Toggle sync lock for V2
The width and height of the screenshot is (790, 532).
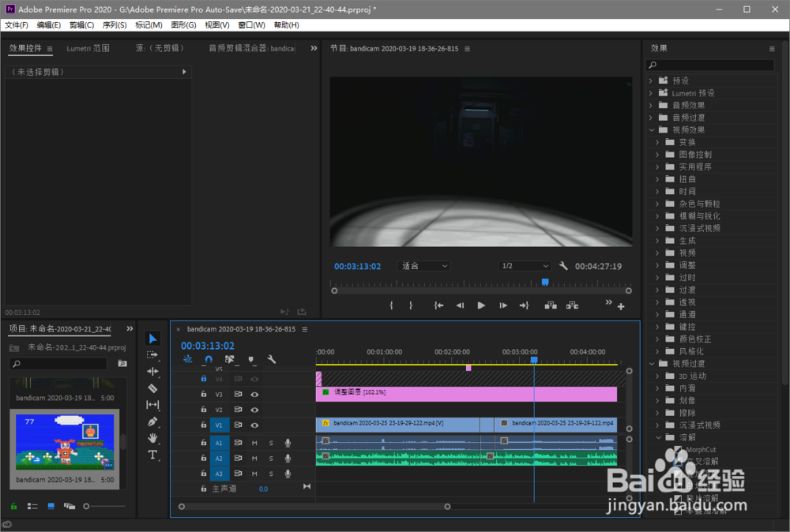[238, 410]
